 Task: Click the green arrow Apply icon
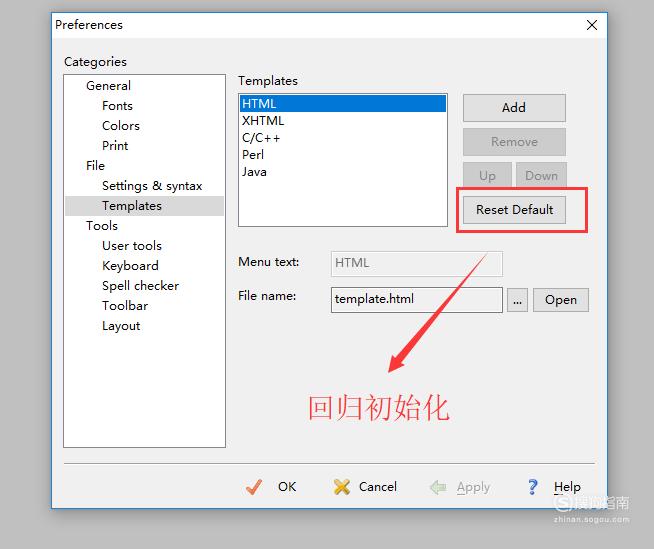[x=438, y=487]
